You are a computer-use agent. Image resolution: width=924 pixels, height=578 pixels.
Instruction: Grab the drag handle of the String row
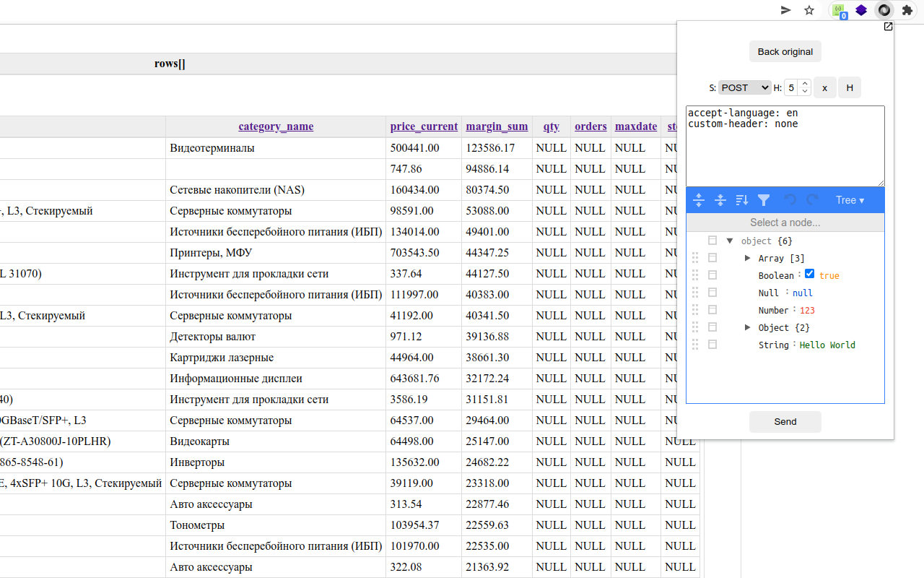point(695,345)
